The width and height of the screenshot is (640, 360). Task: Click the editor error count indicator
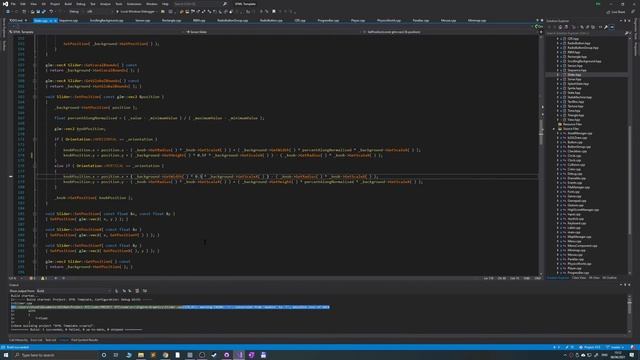tap(32, 278)
